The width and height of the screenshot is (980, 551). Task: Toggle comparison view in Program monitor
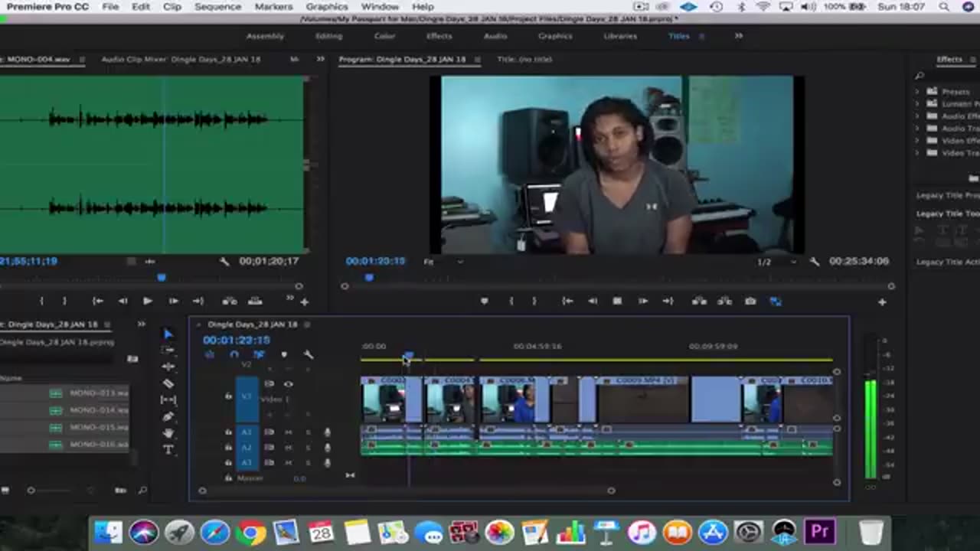[x=776, y=302]
